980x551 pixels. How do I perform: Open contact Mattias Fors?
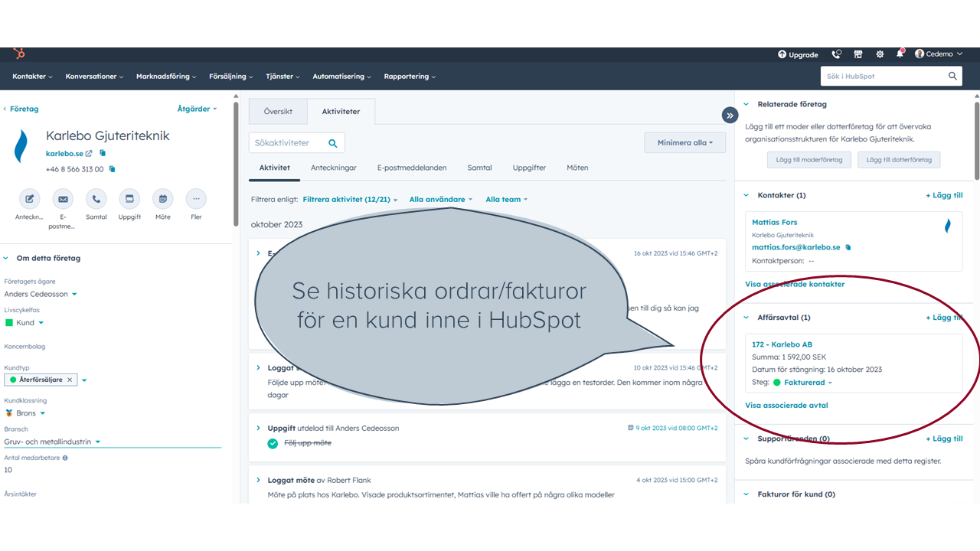(x=774, y=223)
